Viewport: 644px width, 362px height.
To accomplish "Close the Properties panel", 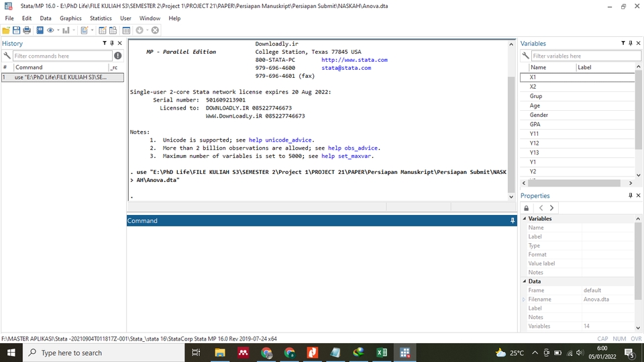I will click(638, 195).
